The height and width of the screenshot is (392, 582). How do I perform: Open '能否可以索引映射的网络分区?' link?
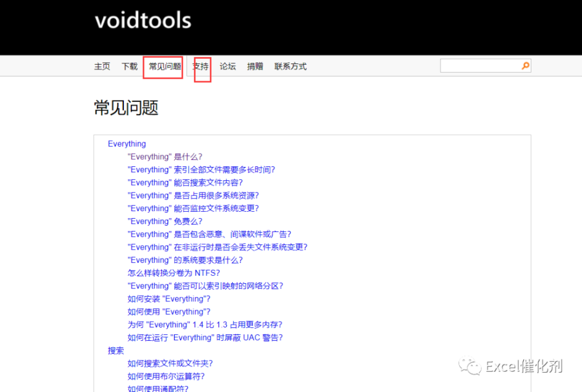[x=205, y=286]
